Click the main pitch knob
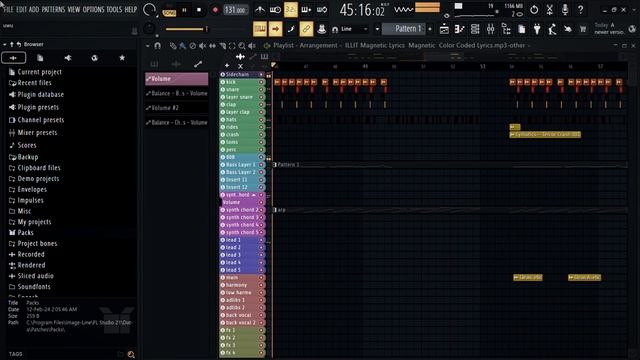640x360 pixels. pos(149,28)
